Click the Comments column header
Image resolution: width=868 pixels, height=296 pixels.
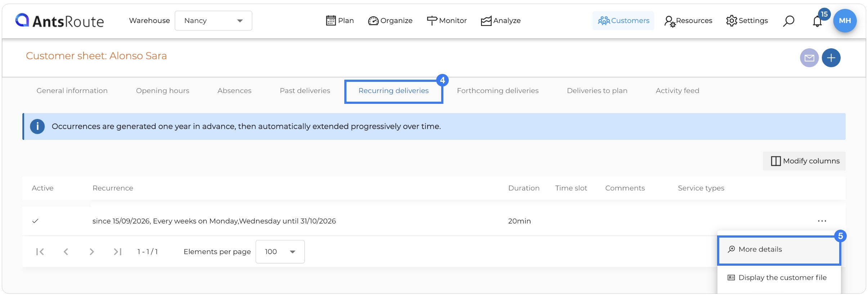(x=625, y=188)
